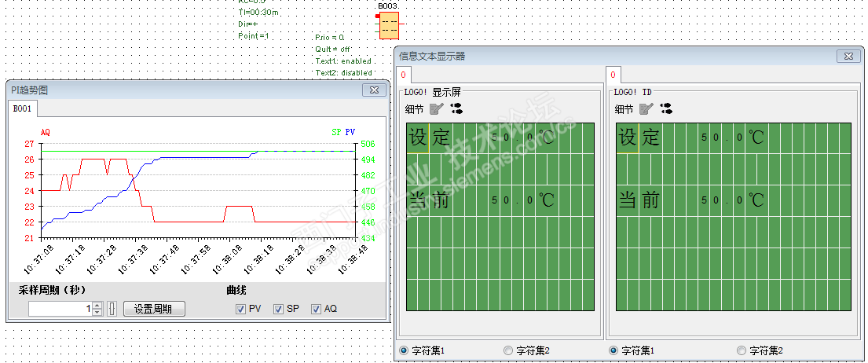Click the 27 value on red AQ axis
The height and width of the screenshot is (363, 868).
[x=29, y=144]
